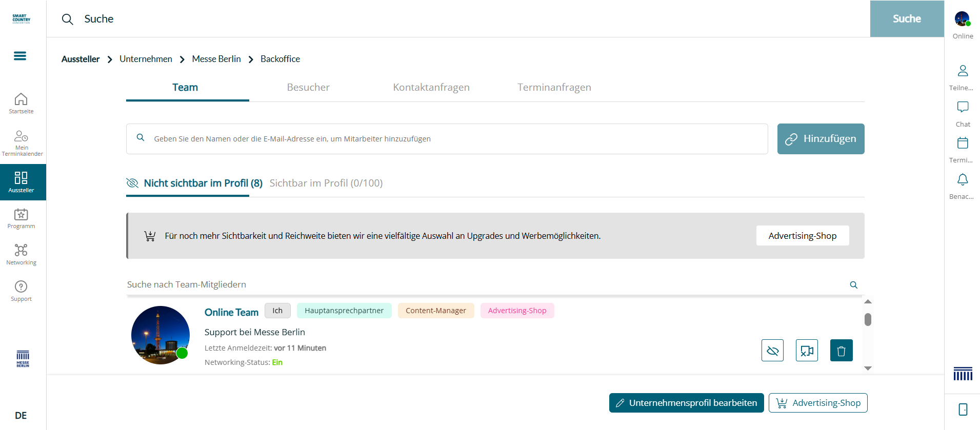
Task: Switch to the Team tab
Action: tap(185, 88)
